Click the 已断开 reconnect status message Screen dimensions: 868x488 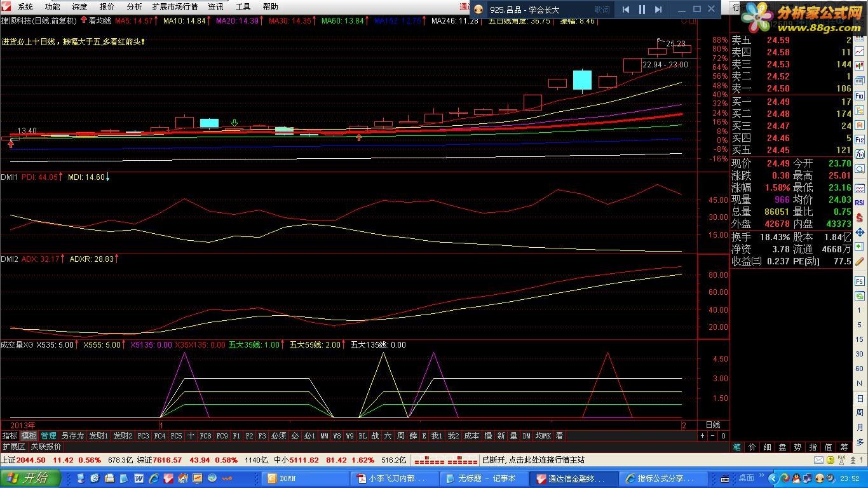(532, 459)
